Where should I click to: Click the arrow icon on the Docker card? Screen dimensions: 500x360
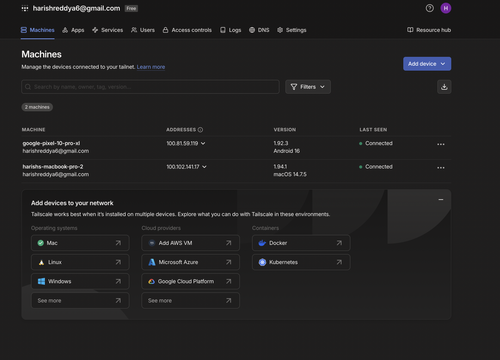[x=339, y=243]
